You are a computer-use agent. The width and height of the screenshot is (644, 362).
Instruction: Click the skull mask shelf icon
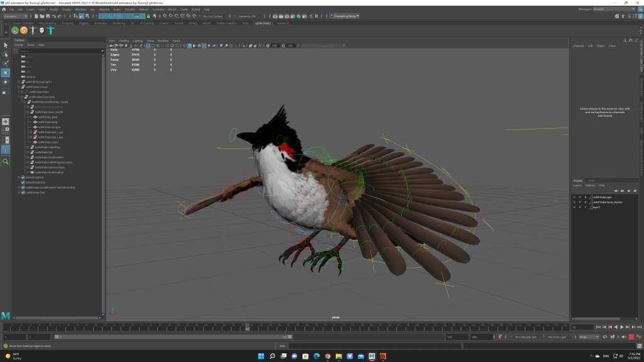pos(42,30)
